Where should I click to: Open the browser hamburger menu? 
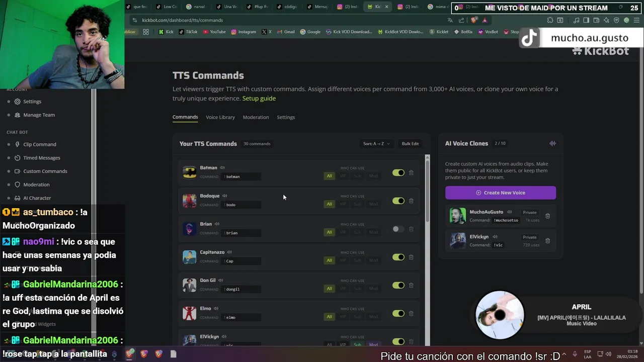(636, 20)
